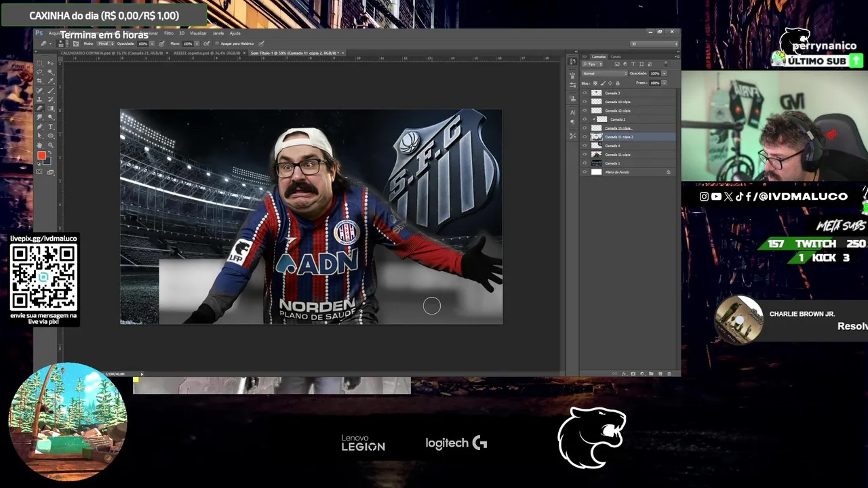Select the Pen tool

coord(39,126)
